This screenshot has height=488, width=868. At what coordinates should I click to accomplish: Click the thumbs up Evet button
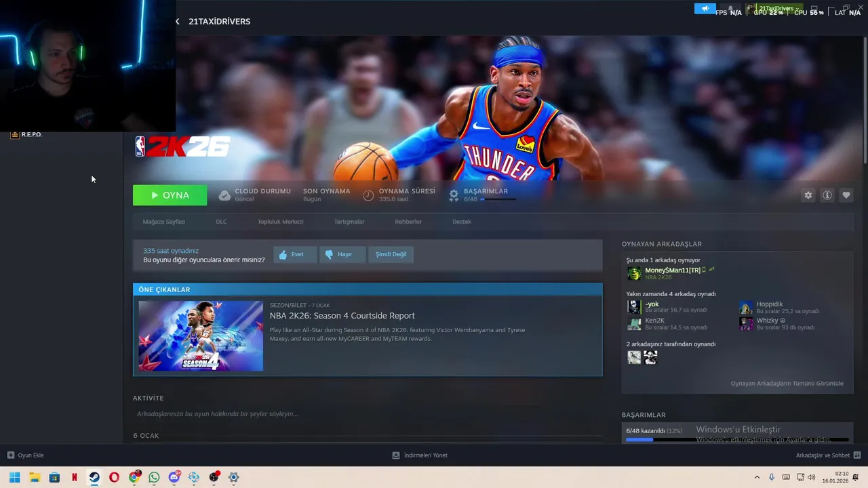pyautogui.click(x=295, y=254)
